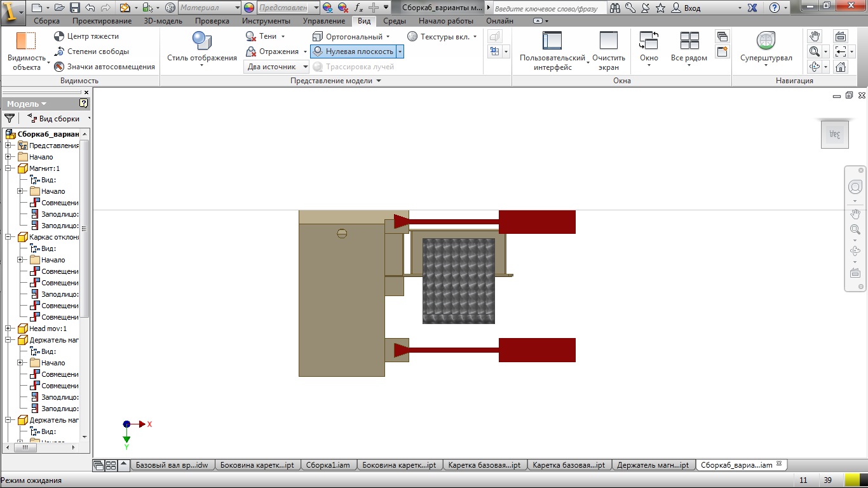Viewport: 868px width, 488px height.
Task: Open the Пользовательский интерфейс button
Action: click(x=552, y=51)
